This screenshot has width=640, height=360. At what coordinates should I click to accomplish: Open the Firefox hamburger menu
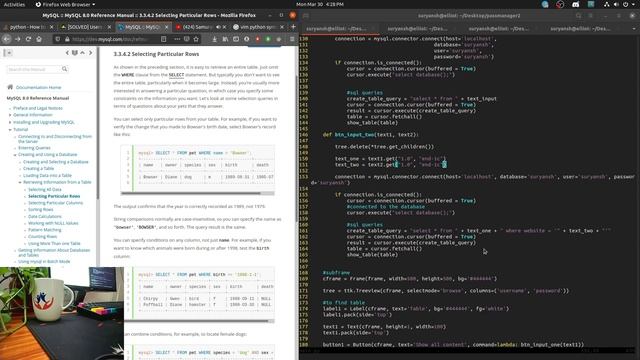[292, 39]
